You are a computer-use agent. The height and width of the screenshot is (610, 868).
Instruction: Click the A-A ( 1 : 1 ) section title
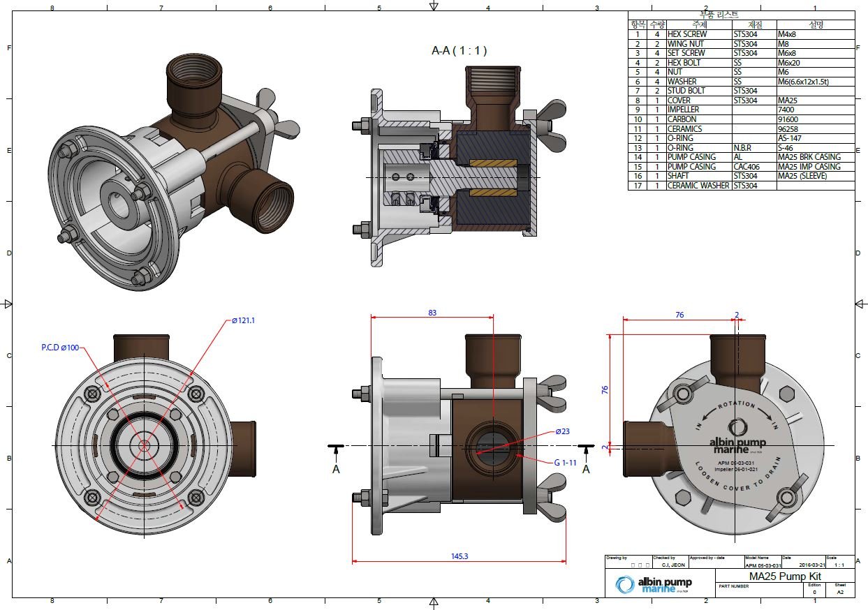point(459,50)
